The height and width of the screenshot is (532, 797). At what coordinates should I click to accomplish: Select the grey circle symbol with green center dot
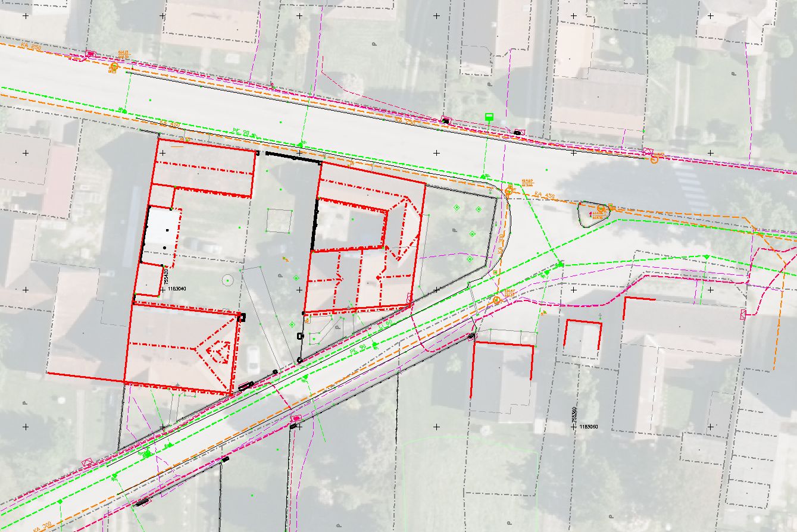coord(227,279)
